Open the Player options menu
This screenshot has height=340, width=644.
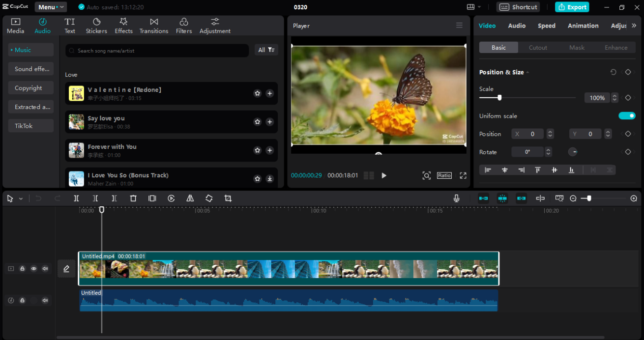tap(459, 26)
